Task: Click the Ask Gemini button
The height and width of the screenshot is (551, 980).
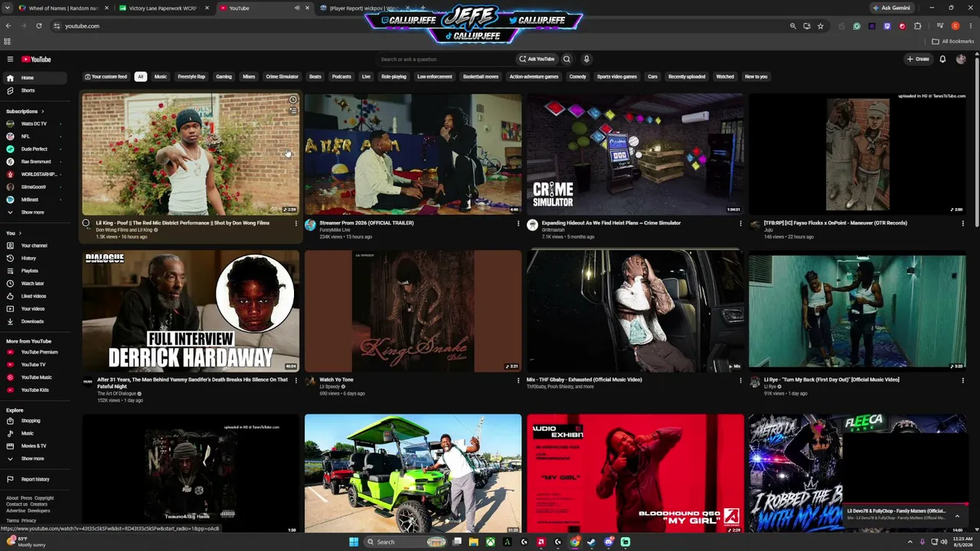Action: 891,8
